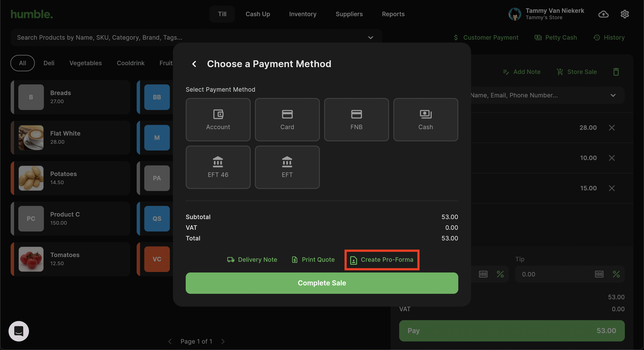The width and height of the screenshot is (644, 350).
Task: Open sales History
Action: pos(609,38)
